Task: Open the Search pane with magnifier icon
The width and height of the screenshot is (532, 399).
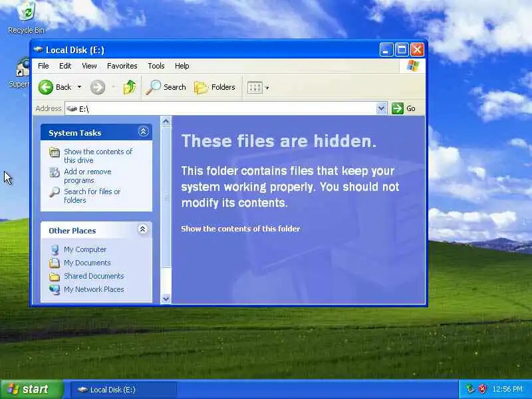Action: 166,87
